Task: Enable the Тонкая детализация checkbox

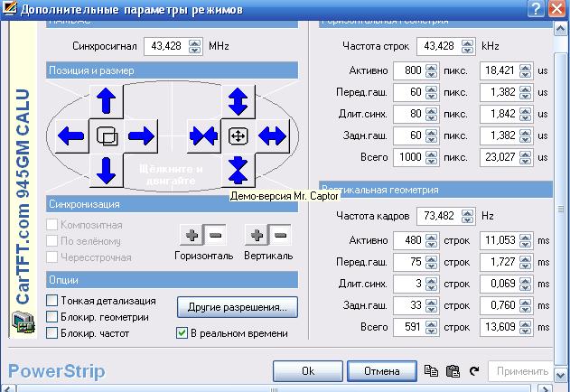Action: [52, 301]
